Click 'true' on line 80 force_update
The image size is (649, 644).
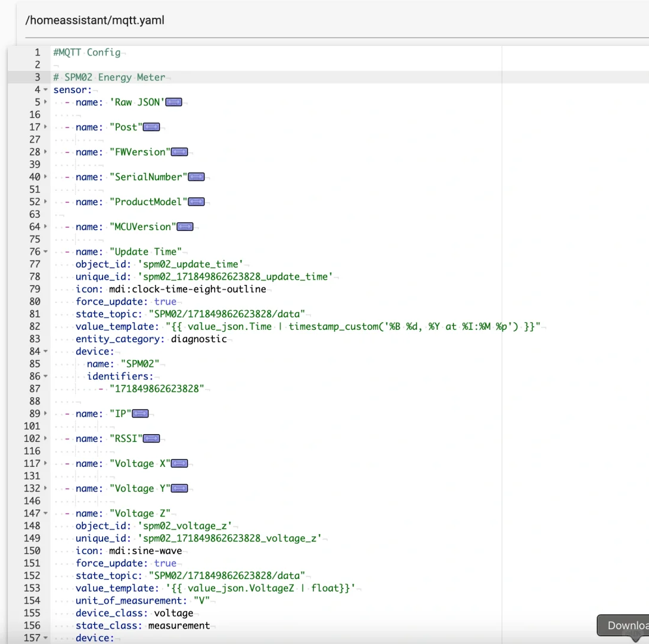pyautogui.click(x=165, y=302)
